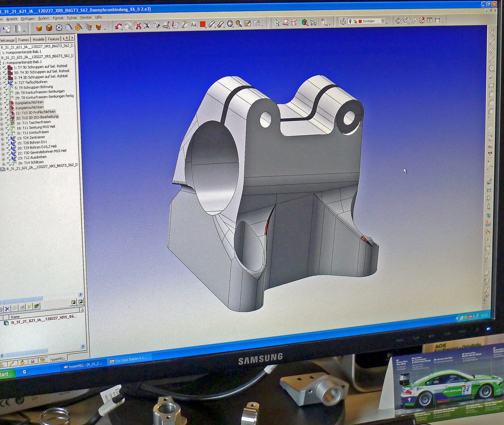This screenshot has height=425, width=504.
Task: Toggle checkmark of 23: T12 Ausdrehen
Action: tap(9, 159)
